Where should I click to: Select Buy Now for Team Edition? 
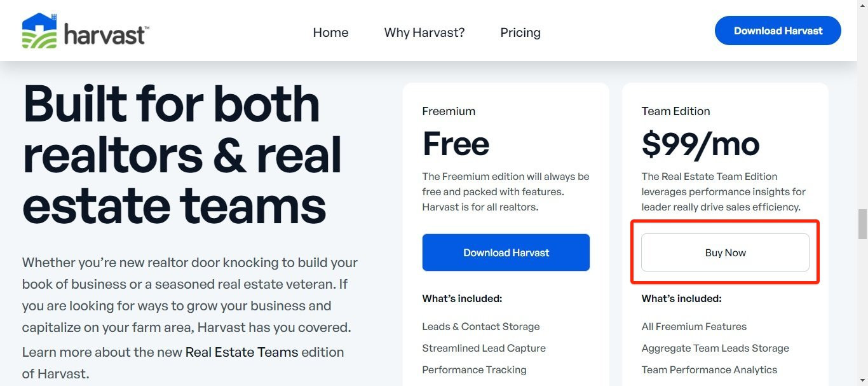click(725, 252)
